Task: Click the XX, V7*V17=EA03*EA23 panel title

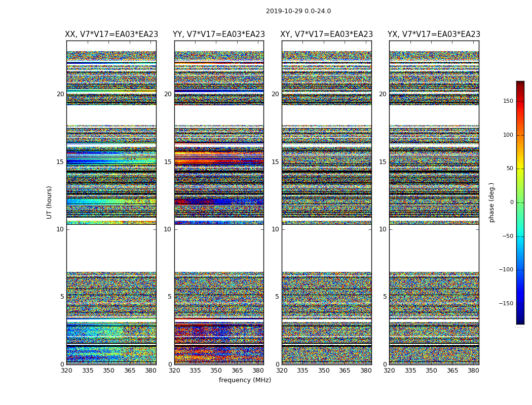Action: pos(111,34)
